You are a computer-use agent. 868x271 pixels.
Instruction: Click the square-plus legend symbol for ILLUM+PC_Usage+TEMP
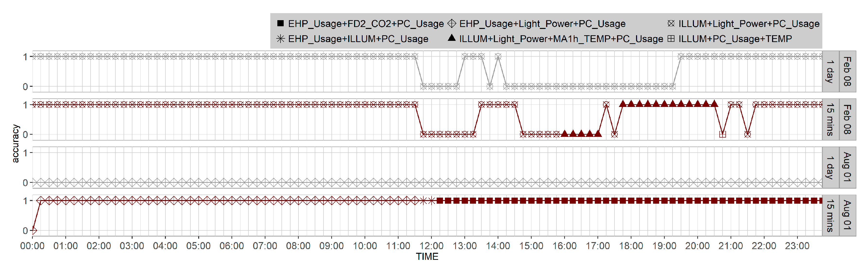[x=671, y=39]
